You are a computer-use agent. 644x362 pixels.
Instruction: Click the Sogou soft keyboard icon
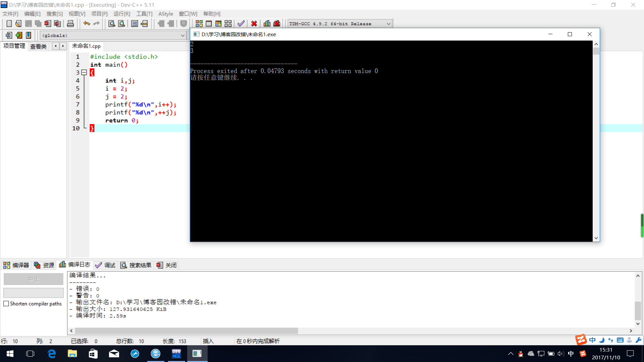pyautogui.click(x=620, y=340)
